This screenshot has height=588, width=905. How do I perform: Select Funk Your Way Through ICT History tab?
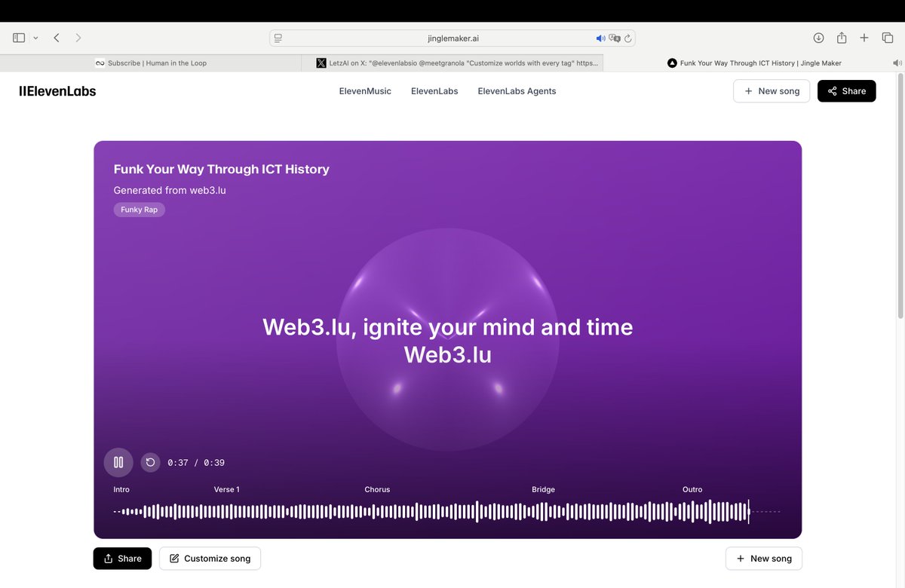click(x=754, y=63)
